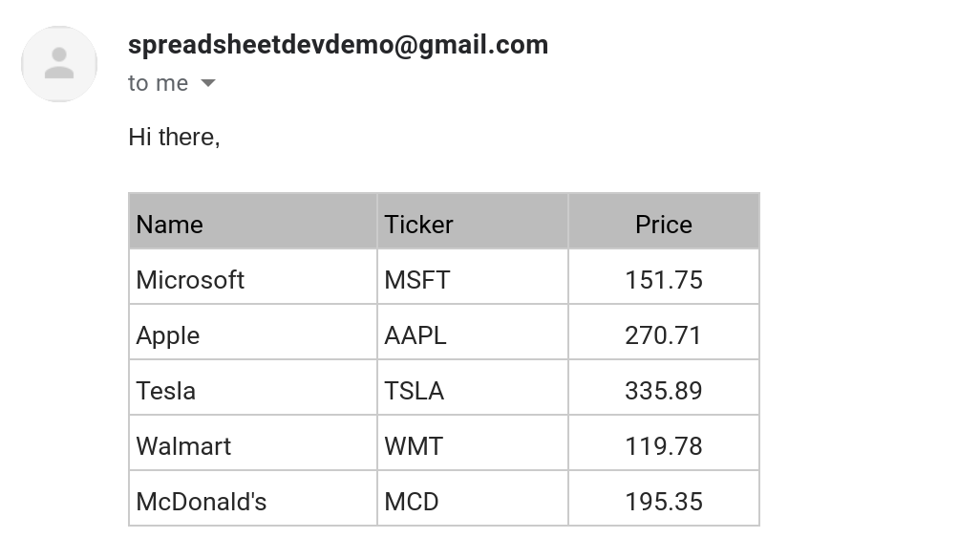This screenshot has height=560, width=980.
Task: Select the Walmart name cell
Action: (x=253, y=443)
